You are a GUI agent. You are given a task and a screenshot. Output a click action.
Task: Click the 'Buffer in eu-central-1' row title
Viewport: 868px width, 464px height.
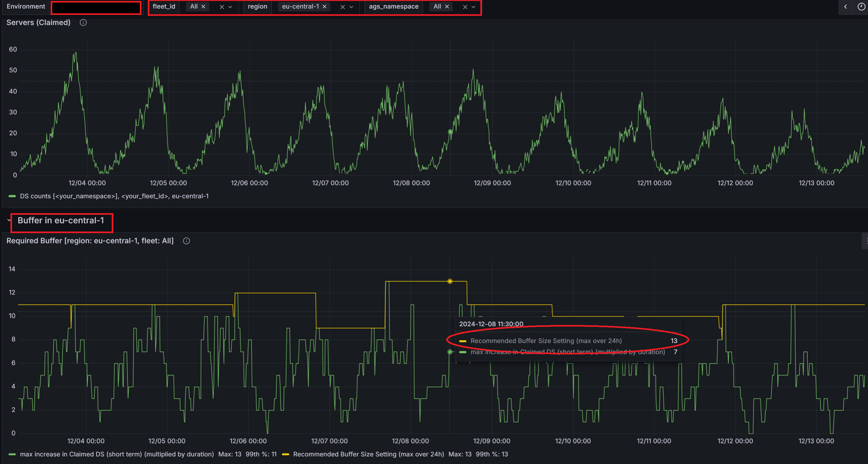pos(61,220)
